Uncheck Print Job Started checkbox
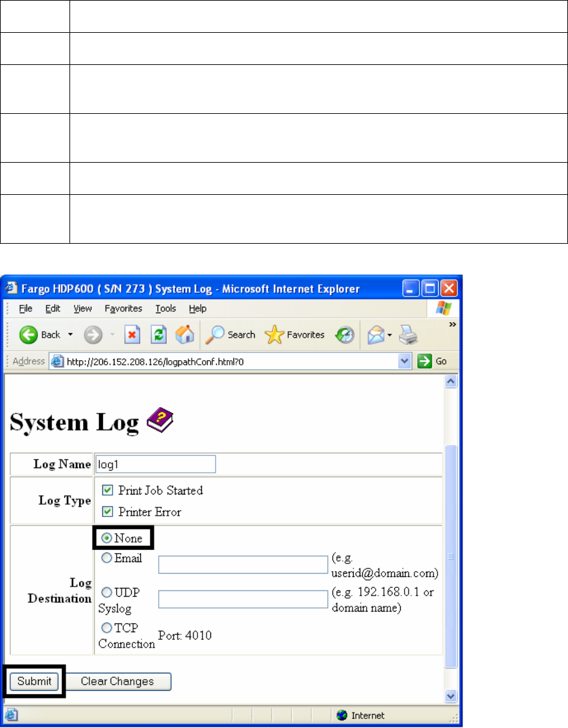 tap(107, 490)
